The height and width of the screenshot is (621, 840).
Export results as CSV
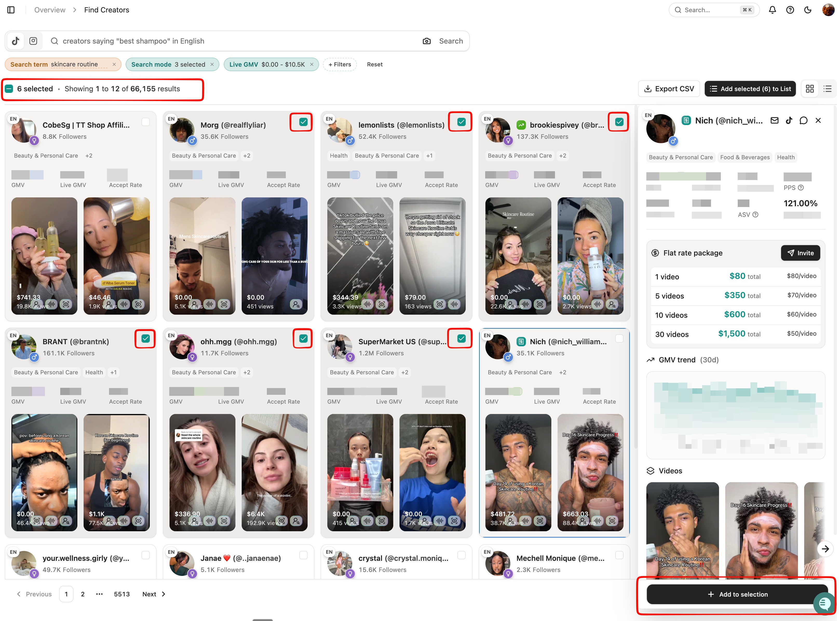point(669,89)
